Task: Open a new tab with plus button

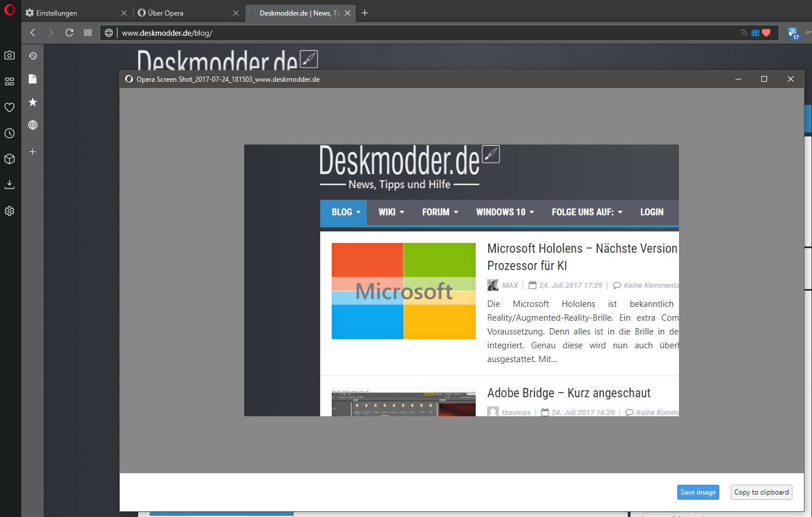Action: click(365, 13)
